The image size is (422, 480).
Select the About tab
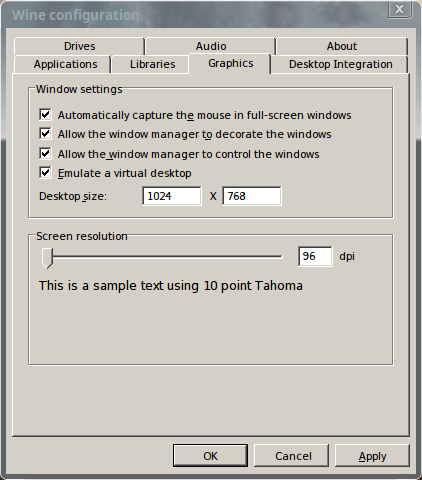(342, 46)
